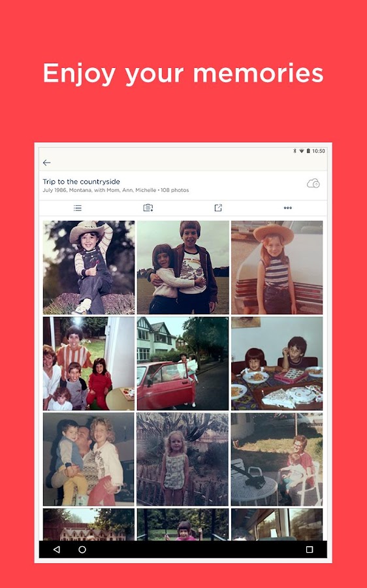Select the Trip to the countryside title
Viewport: 367px width, 588px height.
[82, 182]
